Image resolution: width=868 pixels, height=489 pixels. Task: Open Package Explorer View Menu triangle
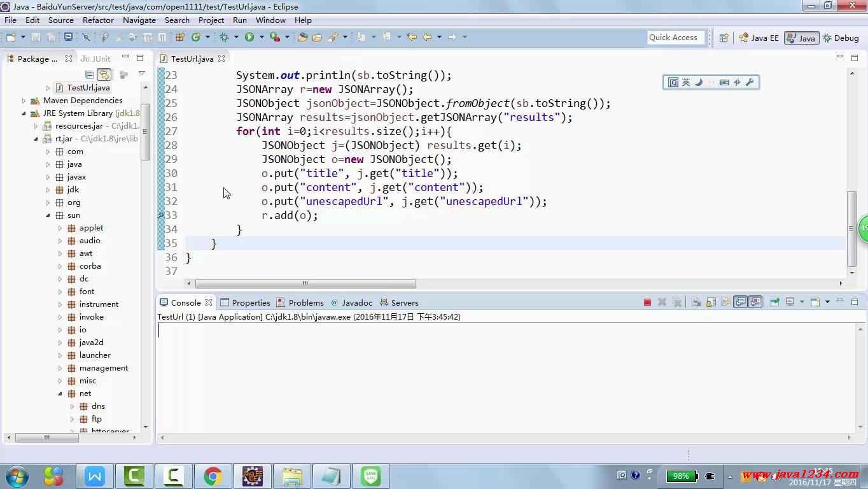point(141,74)
